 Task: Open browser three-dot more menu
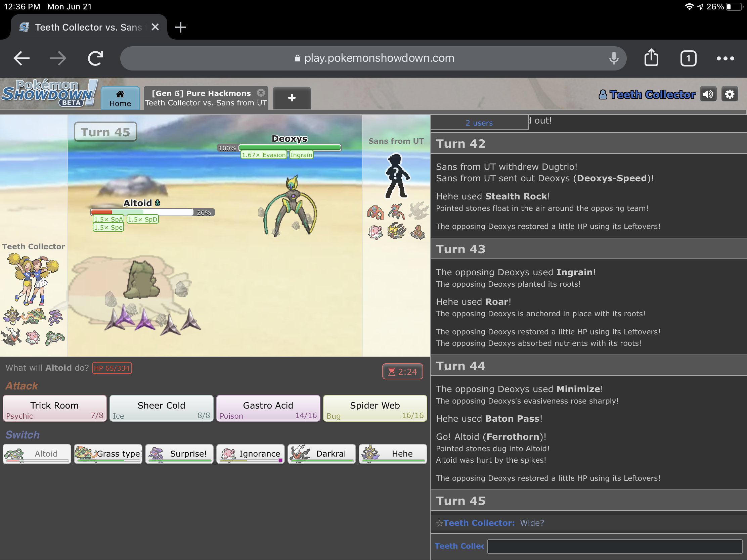(725, 58)
